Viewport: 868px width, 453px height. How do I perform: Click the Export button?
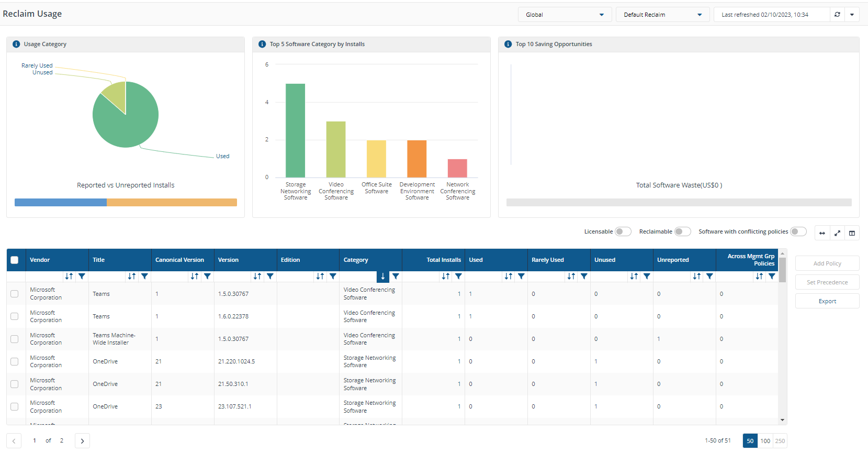[827, 301]
